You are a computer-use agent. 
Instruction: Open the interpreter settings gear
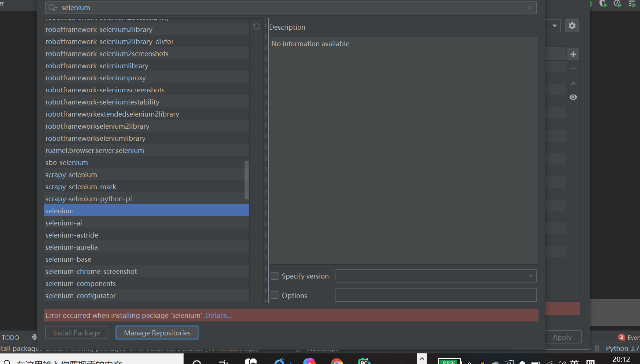click(x=572, y=26)
